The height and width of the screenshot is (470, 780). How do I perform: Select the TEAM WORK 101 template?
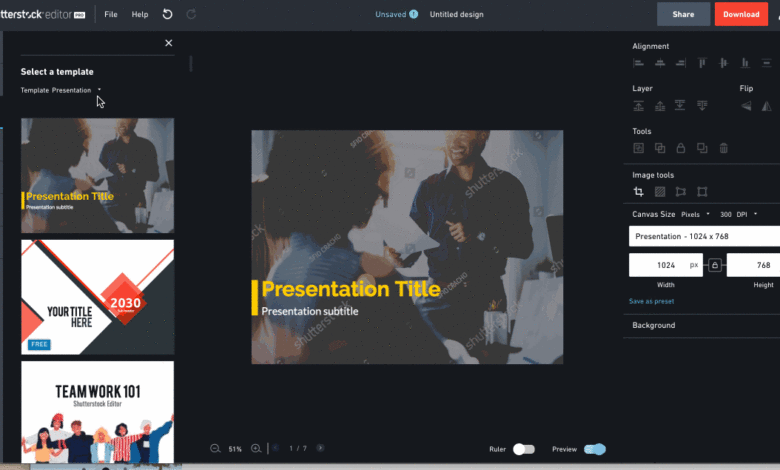pyautogui.click(x=98, y=412)
